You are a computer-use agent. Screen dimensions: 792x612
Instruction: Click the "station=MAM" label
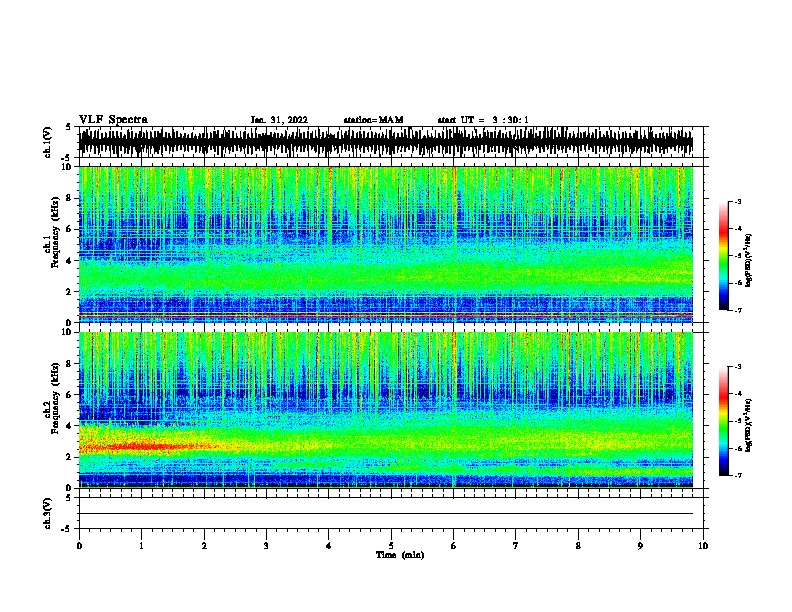click(x=373, y=120)
